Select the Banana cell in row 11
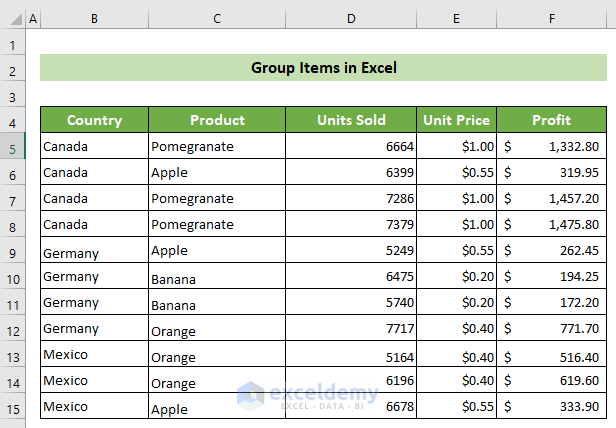The height and width of the screenshot is (428, 616). [217, 302]
